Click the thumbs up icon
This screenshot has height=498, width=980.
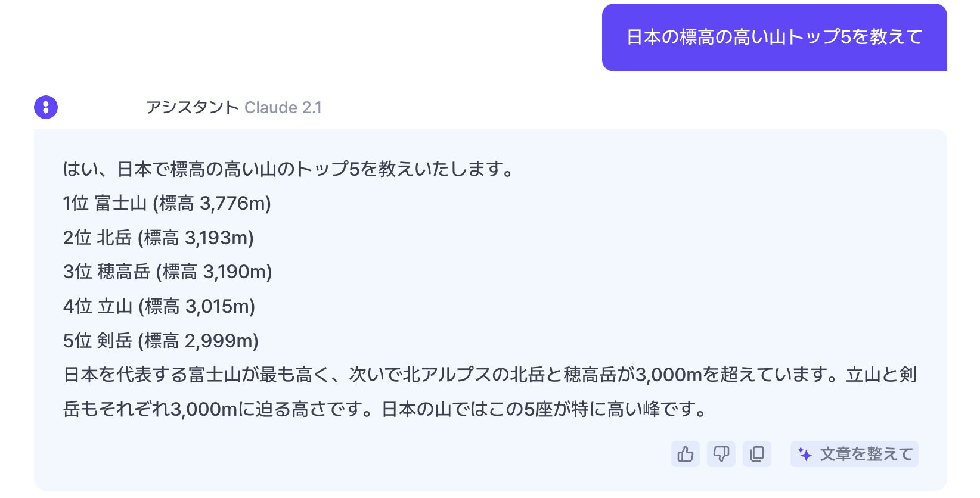(x=686, y=454)
